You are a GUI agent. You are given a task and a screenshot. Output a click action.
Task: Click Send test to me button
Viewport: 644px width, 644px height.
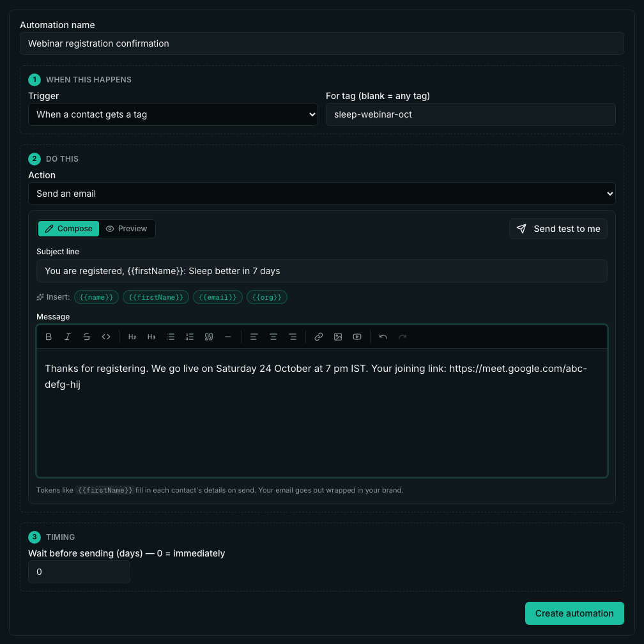[x=558, y=229]
